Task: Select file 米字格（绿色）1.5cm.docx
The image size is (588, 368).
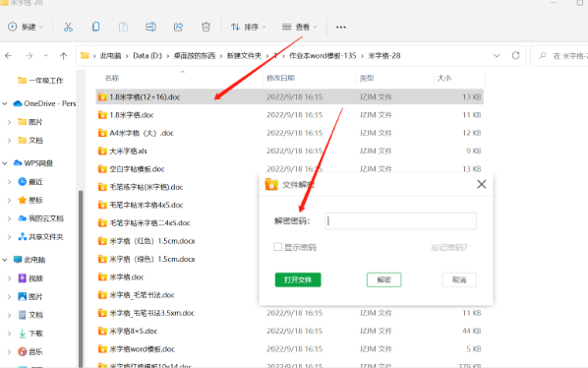Action: pyautogui.click(x=151, y=259)
